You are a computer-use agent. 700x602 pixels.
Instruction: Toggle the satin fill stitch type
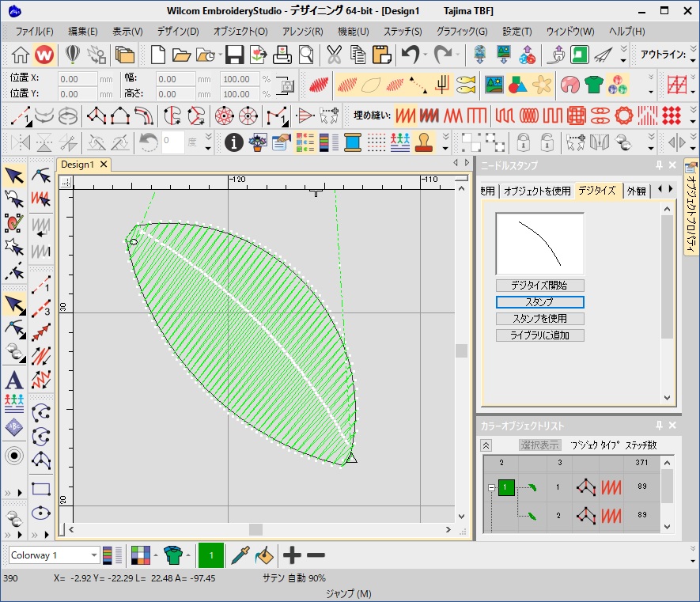406,115
